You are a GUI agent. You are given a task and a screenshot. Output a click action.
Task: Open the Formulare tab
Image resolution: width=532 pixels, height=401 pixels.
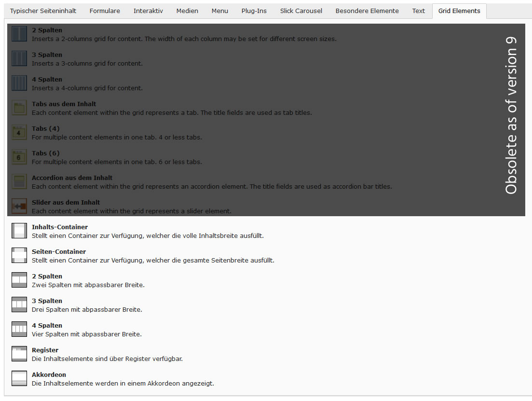105,11
